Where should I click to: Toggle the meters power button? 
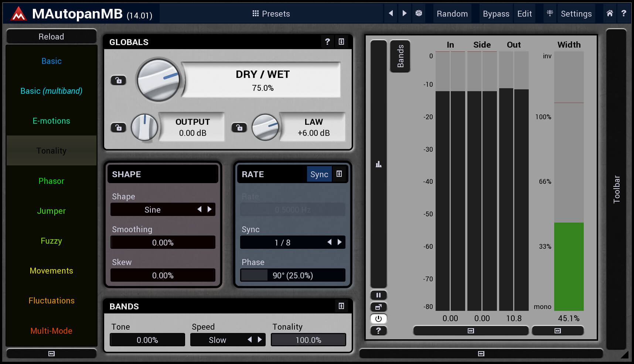(378, 319)
